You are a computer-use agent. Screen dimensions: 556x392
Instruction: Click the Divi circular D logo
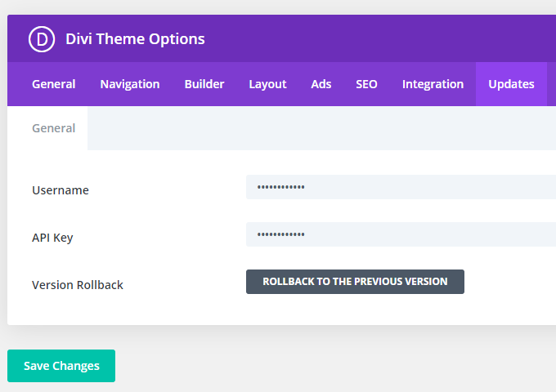point(42,39)
